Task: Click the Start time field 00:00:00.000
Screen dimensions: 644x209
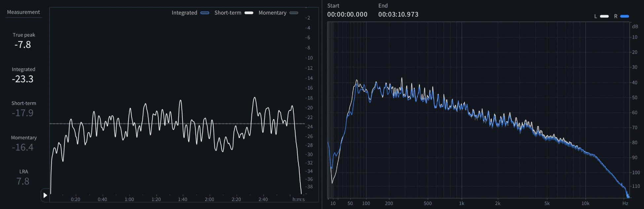Action: (347, 14)
